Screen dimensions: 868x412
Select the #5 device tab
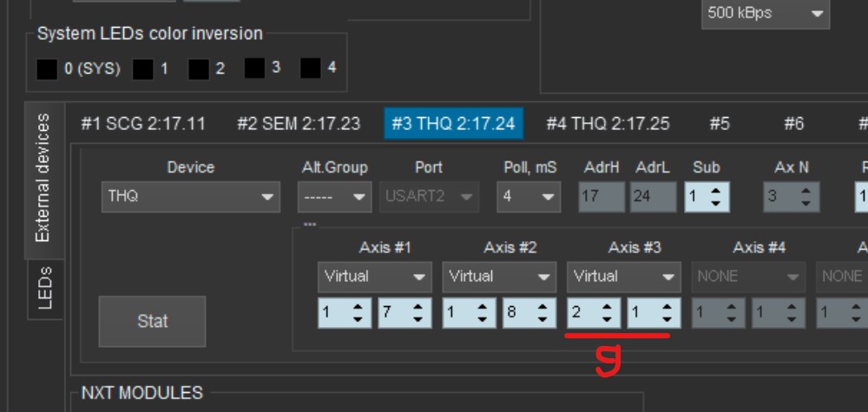(719, 124)
